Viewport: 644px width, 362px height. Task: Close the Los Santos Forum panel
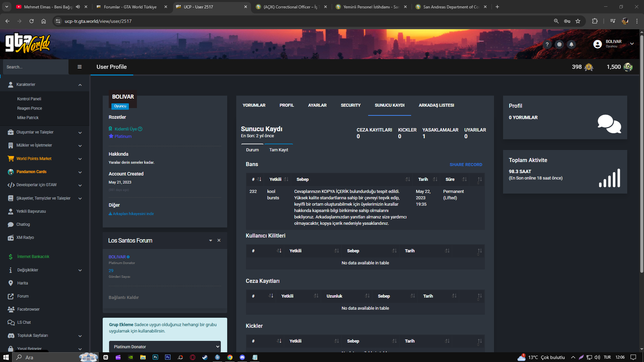[x=219, y=240]
